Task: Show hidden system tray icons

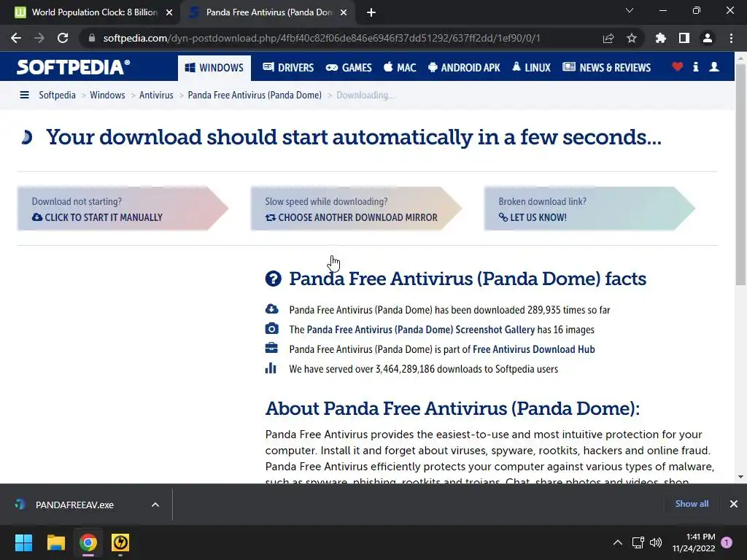Action: click(617, 542)
